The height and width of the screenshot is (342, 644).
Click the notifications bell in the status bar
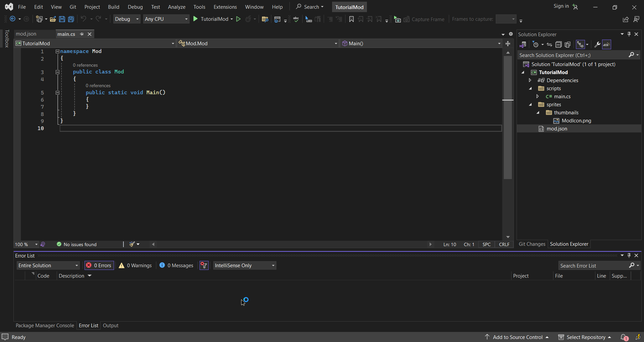[624, 337]
